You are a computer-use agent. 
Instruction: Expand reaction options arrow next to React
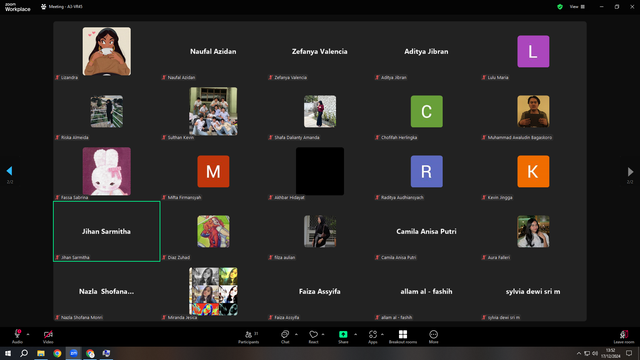(x=323, y=334)
